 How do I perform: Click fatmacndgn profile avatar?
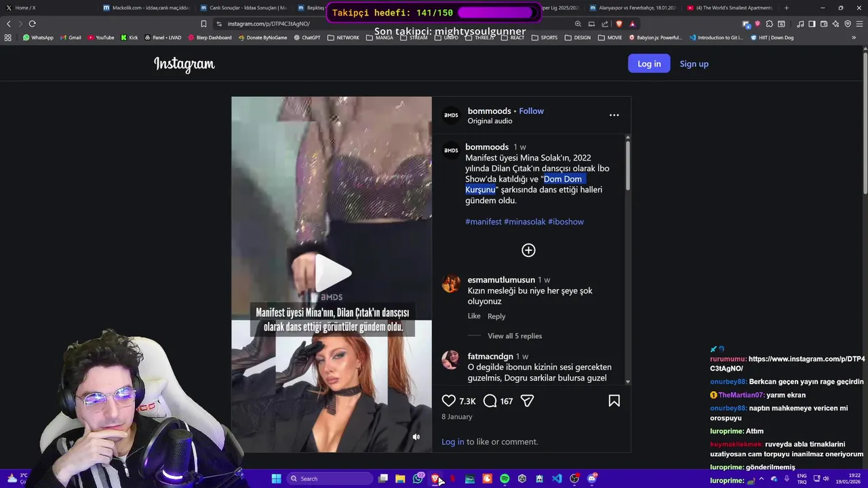pyautogui.click(x=451, y=359)
